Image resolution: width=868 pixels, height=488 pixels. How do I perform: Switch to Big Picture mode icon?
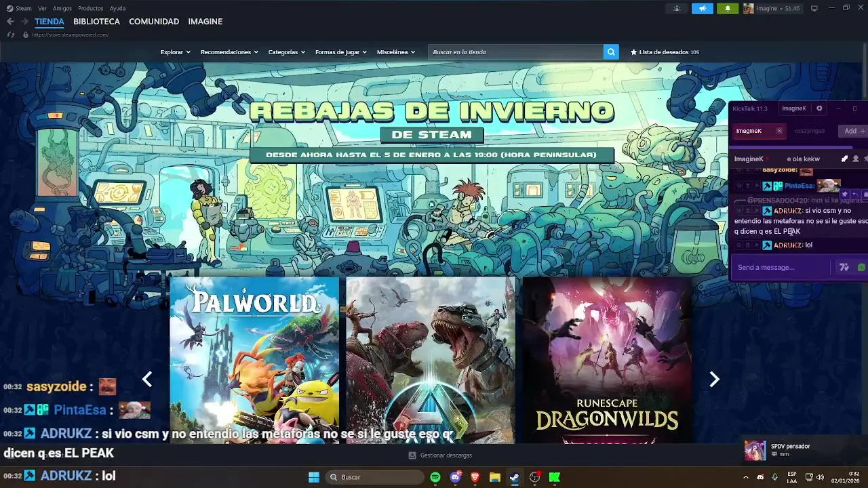tap(814, 8)
